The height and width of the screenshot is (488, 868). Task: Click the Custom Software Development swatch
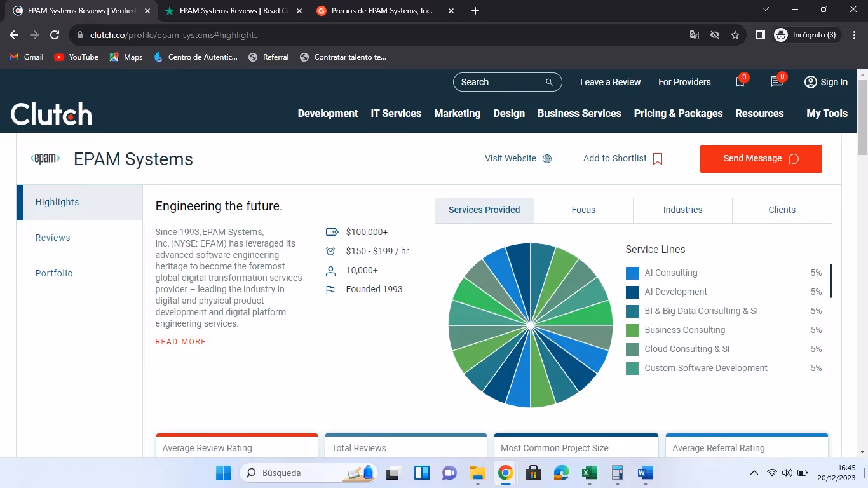[x=632, y=369]
